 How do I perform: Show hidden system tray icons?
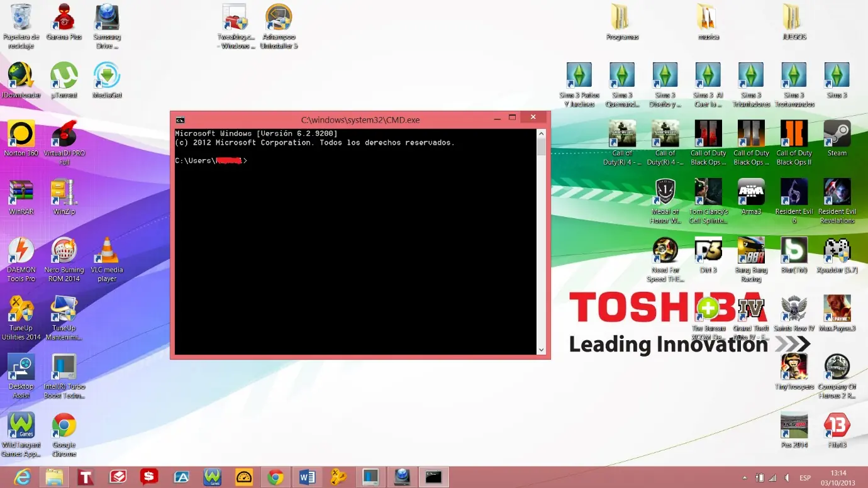tap(745, 478)
